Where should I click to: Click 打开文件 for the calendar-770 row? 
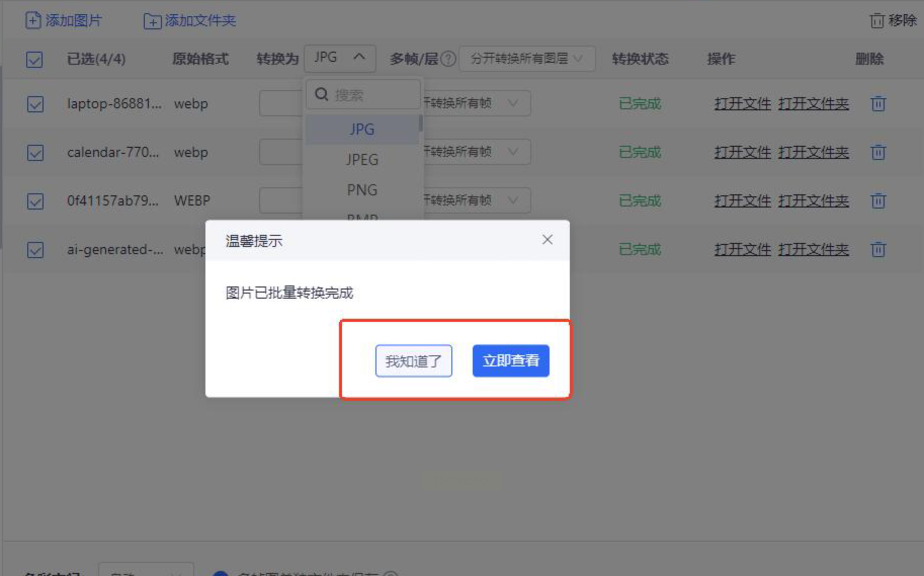pos(742,152)
